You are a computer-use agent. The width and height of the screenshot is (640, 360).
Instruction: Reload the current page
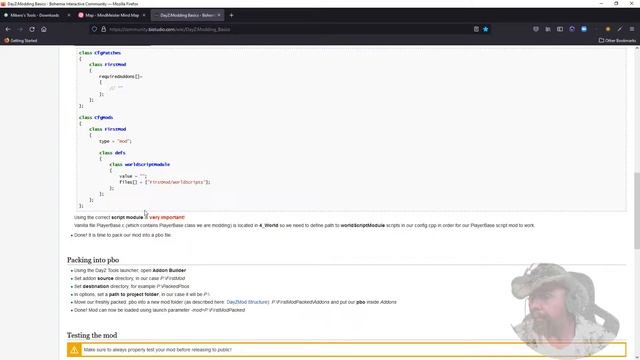coord(32,29)
